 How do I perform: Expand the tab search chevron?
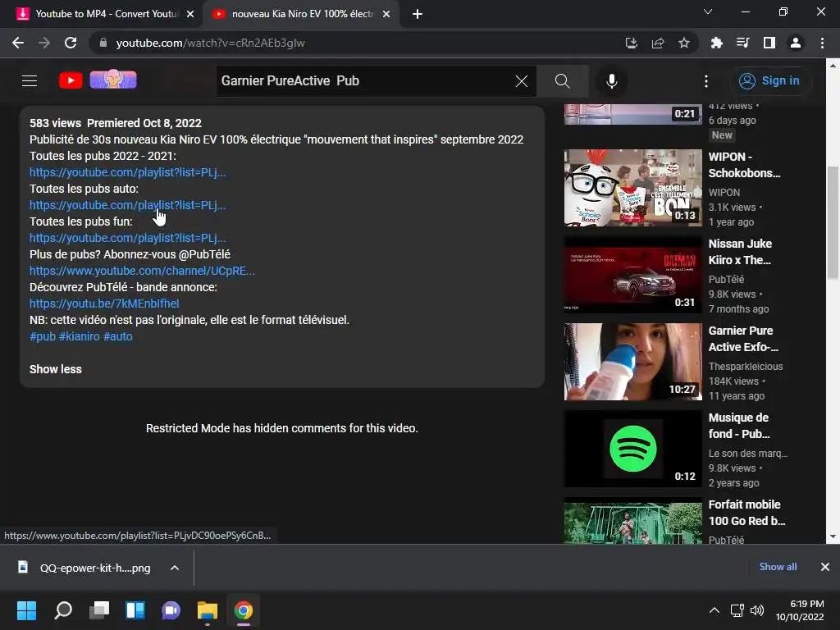click(708, 11)
